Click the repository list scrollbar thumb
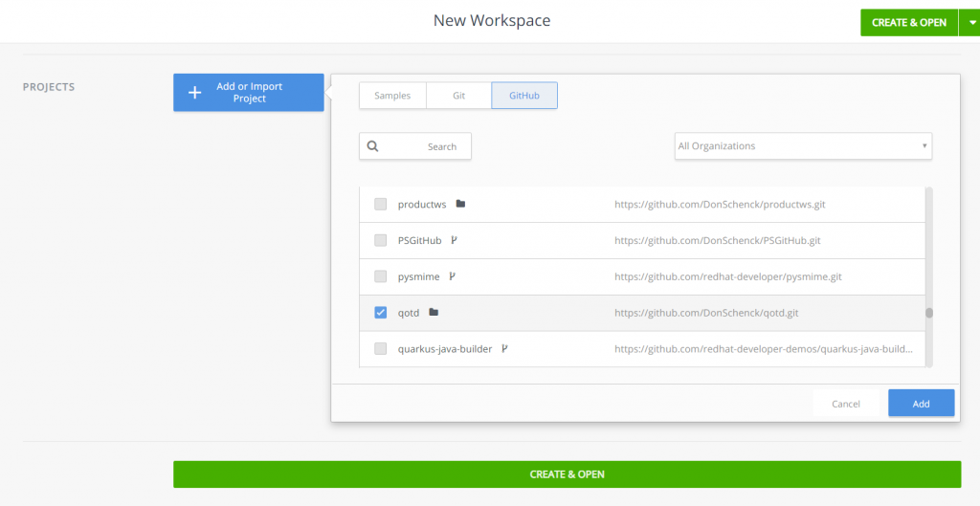The width and height of the screenshot is (980, 506). [x=928, y=313]
